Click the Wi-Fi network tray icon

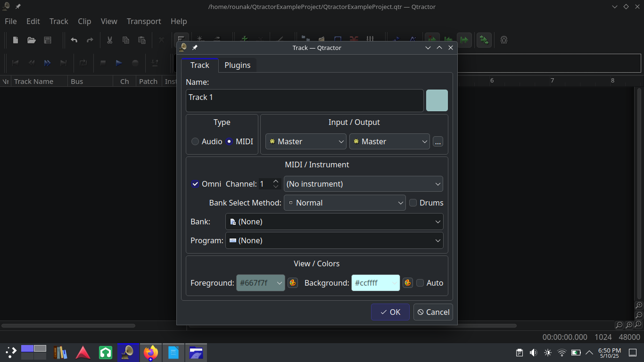pyautogui.click(x=561, y=353)
